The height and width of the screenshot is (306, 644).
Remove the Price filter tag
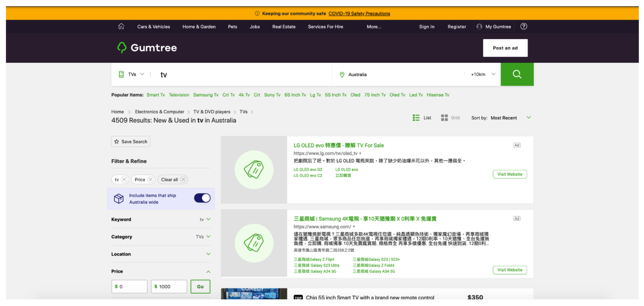click(151, 179)
